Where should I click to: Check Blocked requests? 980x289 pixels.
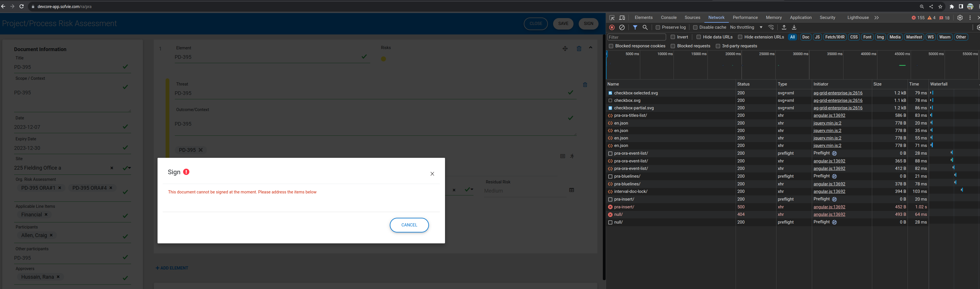click(x=673, y=46)
